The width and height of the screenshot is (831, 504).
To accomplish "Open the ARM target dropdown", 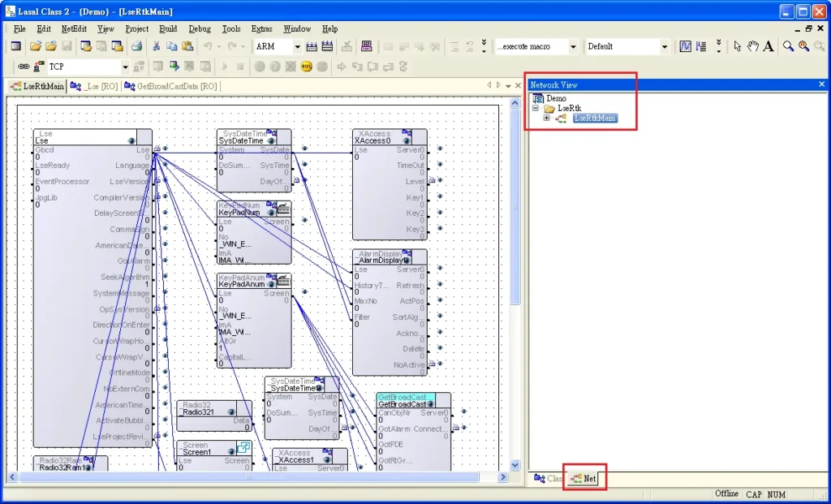I will point(297,46).
